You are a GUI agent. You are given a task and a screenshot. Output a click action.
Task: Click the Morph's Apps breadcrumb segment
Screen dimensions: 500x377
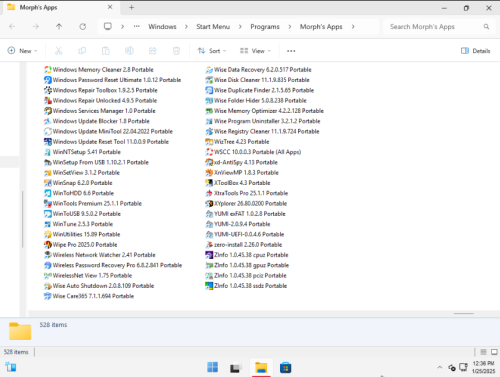pos(321,27)
